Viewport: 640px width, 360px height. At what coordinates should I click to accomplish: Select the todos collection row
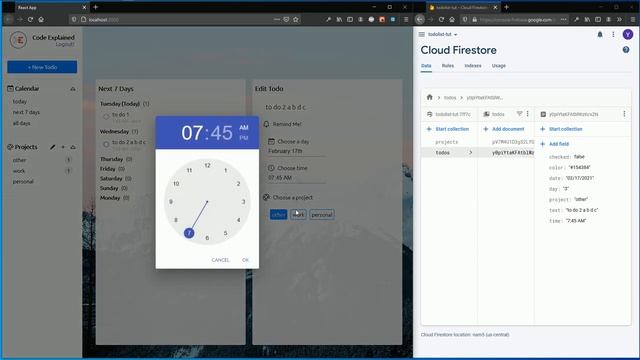click(449, 153)
